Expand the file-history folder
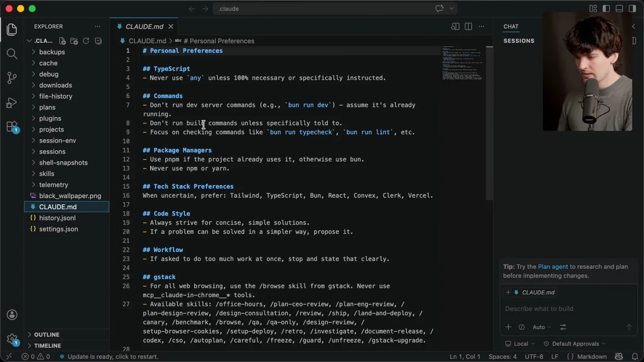Screen dimensions: 644x362 [x=66, y=96]
